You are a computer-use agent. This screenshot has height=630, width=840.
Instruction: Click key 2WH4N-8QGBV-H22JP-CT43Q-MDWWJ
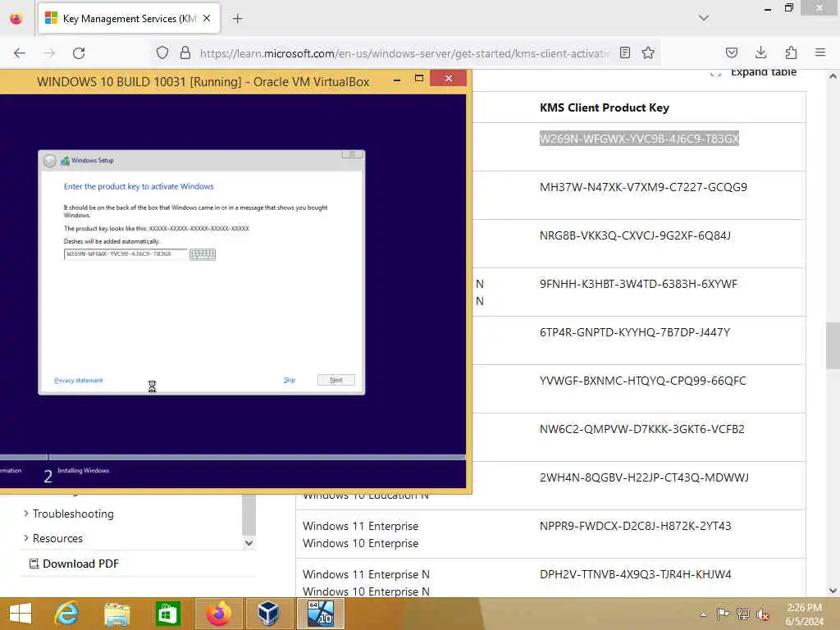pos(645,477)
